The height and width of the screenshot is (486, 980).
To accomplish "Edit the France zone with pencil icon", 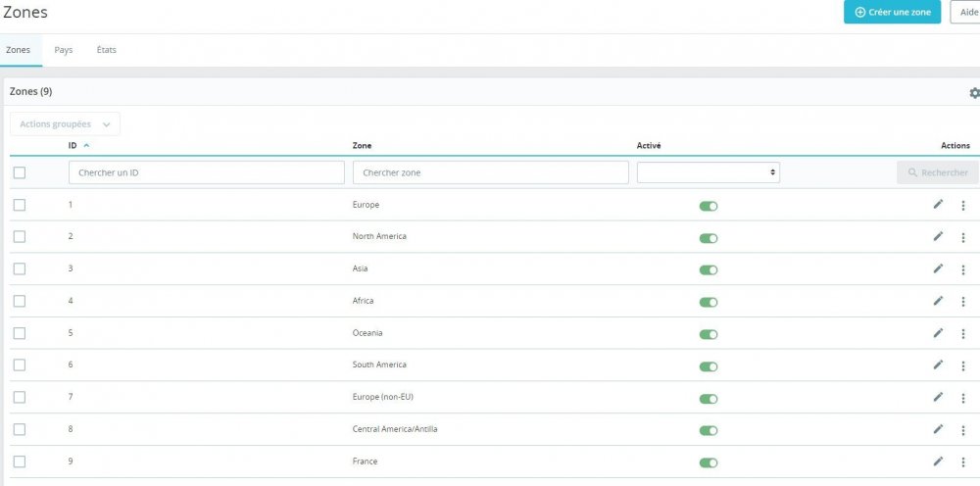I will pos(938,462).
